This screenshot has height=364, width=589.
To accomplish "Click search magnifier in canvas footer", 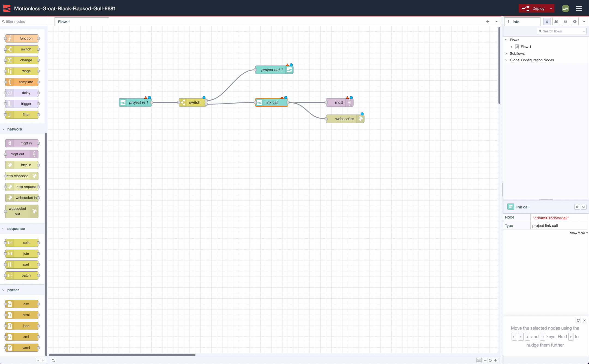I will point(53,360).
